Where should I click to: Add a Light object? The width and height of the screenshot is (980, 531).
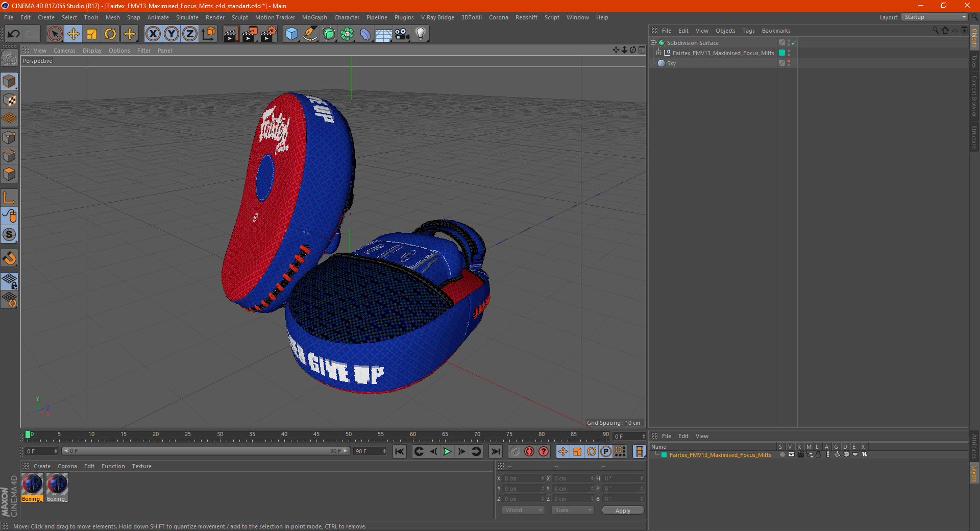click(421, 34)
